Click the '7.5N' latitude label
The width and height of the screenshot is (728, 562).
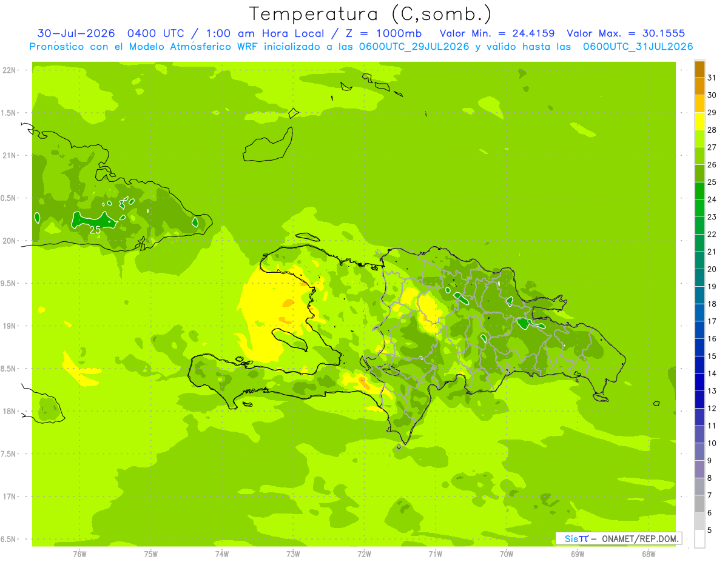tap(9, 453)
